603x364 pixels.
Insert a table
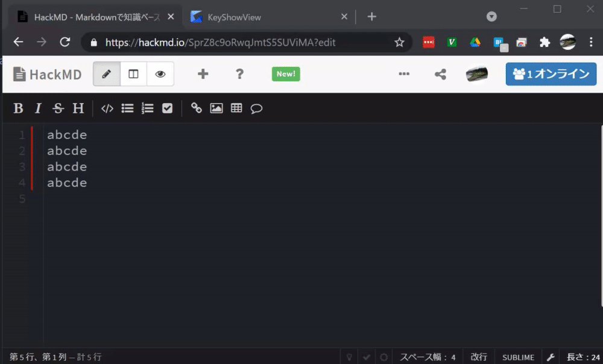[236, 108]
